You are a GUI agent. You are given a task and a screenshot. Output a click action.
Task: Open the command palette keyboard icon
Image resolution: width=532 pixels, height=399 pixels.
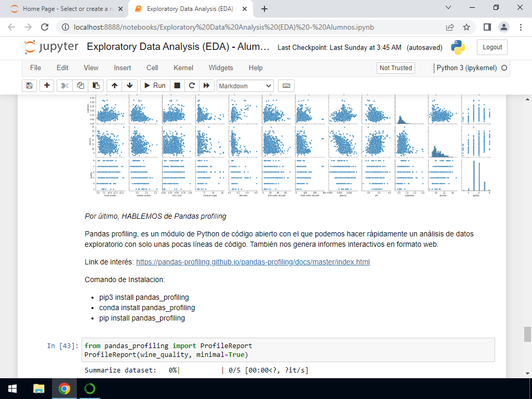(286, 86)
